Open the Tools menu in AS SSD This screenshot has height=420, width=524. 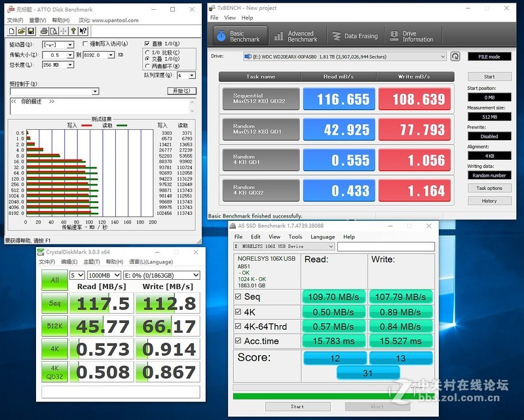(x=295, y=237)
